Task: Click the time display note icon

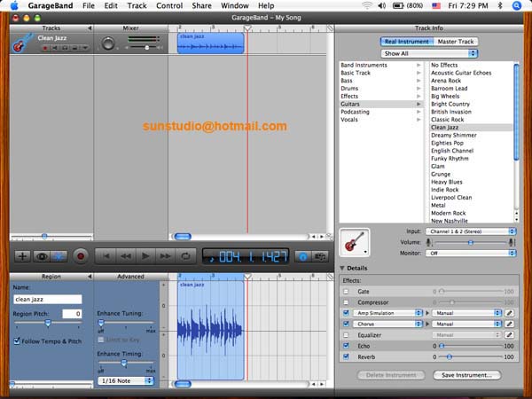Action: [x=213, y=259]
